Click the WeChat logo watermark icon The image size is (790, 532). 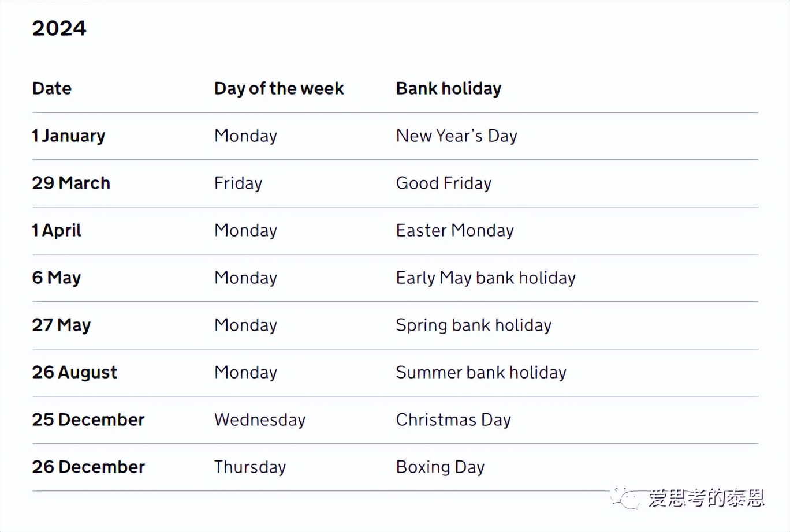pos(625,498)
